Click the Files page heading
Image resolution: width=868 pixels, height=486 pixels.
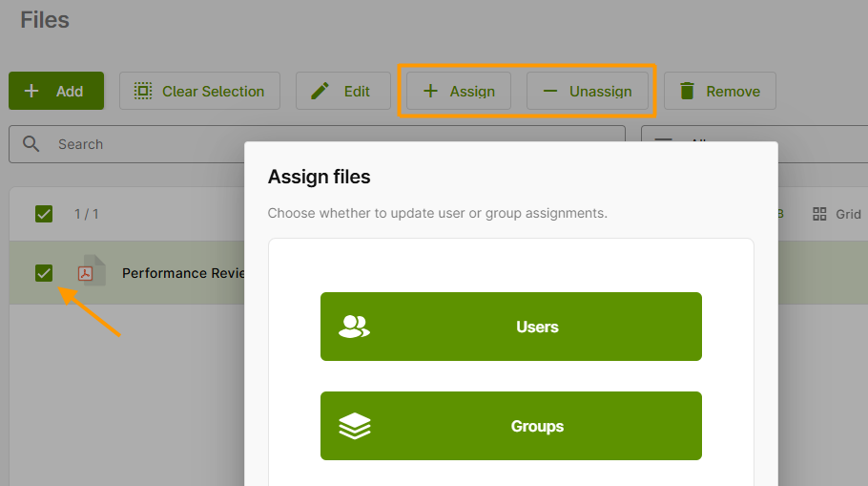pyautogui.click(x=45, y=20)
